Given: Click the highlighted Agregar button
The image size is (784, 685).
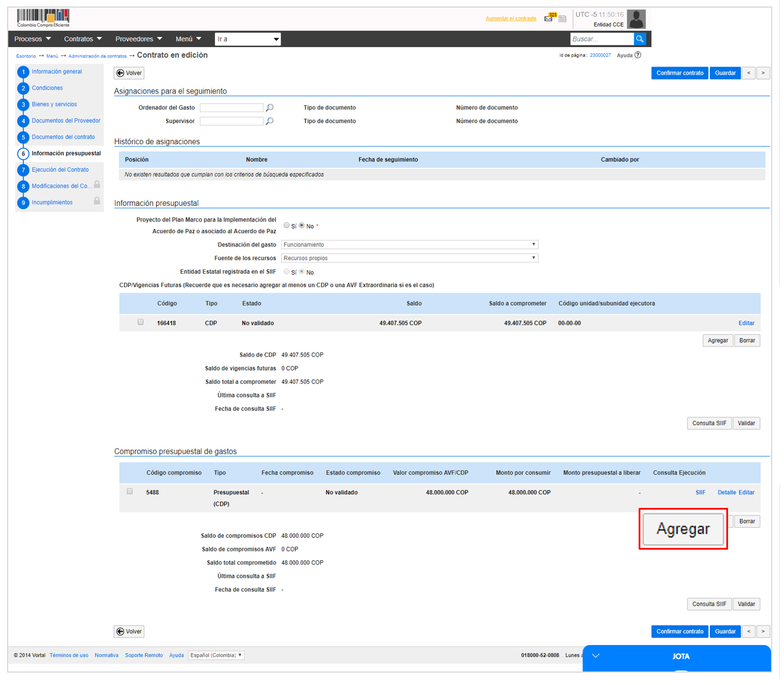Looking at the screenshot, I should click(683, 529).
